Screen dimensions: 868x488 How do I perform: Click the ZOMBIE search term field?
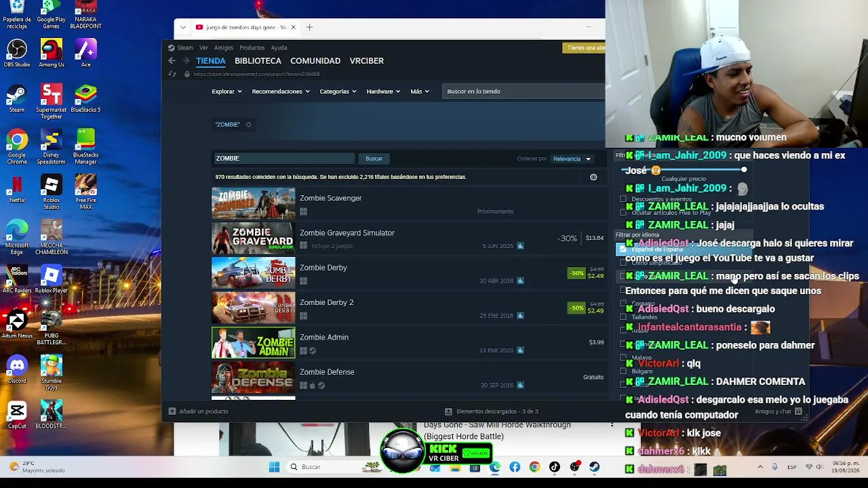coord(283,159)
